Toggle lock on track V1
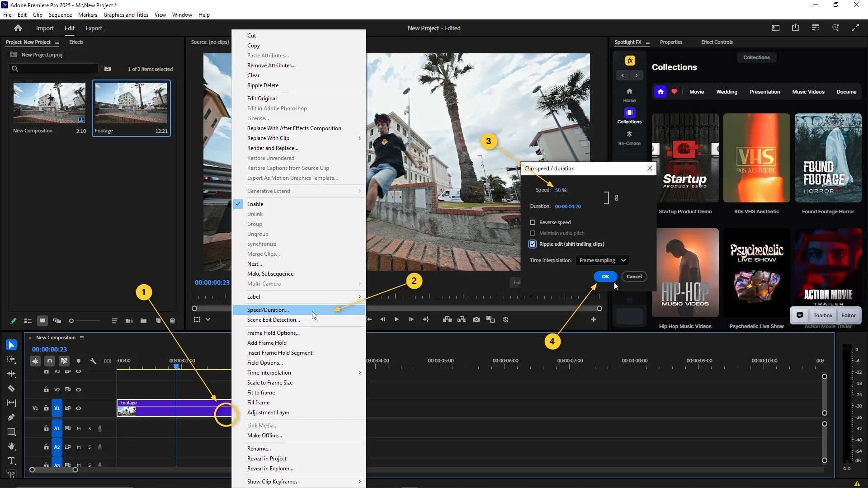 [46, 408]
